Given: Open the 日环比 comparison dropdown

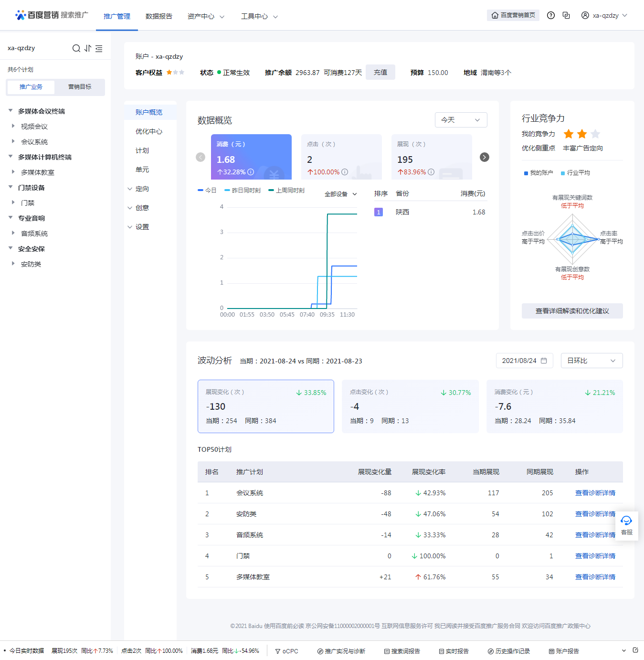Looking at the screenshot, I should pyautogui.click(x=591, y=361).
